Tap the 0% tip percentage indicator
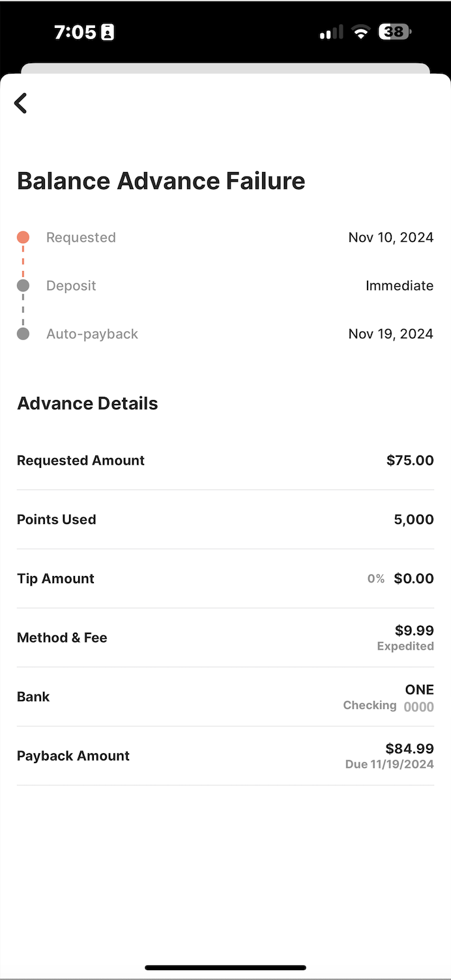Screen dimensions: 451x980 (x=375, y=578)
